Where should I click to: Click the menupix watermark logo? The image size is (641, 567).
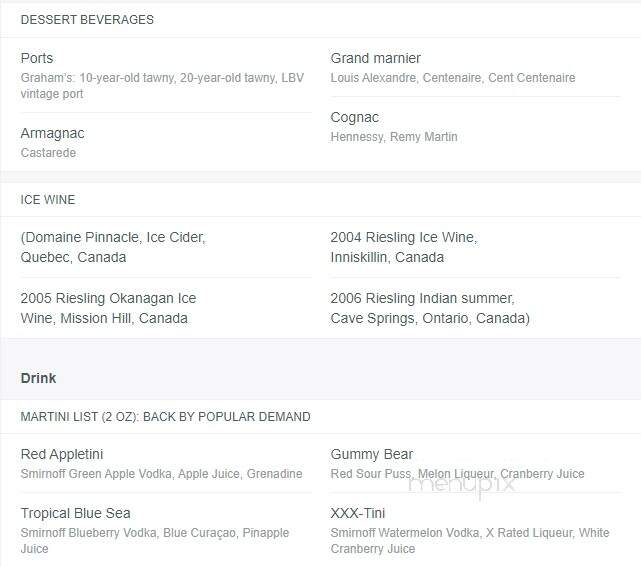pos(461,485)
